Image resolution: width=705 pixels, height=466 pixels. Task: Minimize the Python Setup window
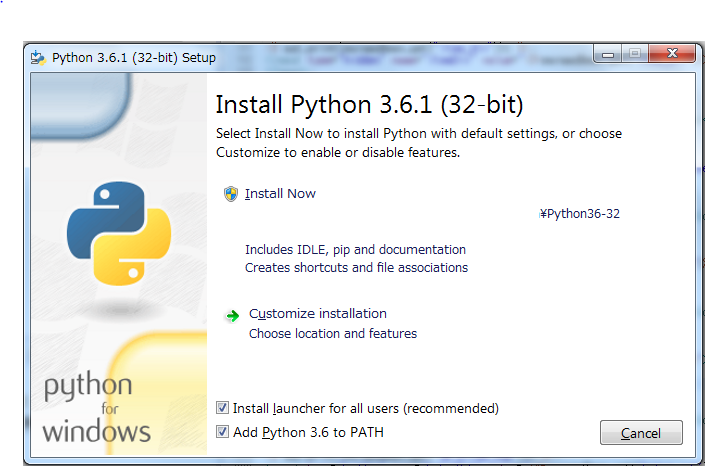pyautogui.click(x=608, y=54)
